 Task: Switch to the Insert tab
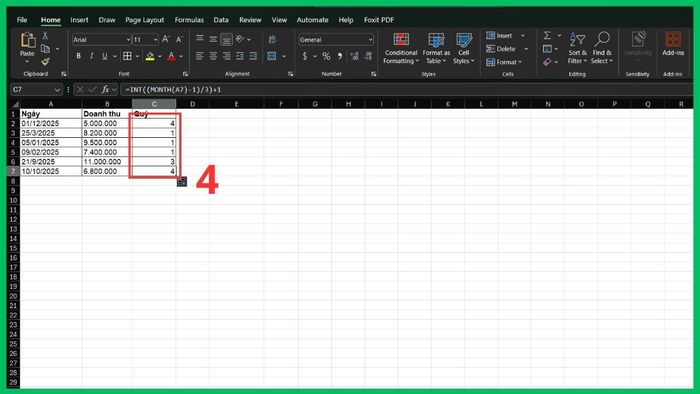coord(79,20)
